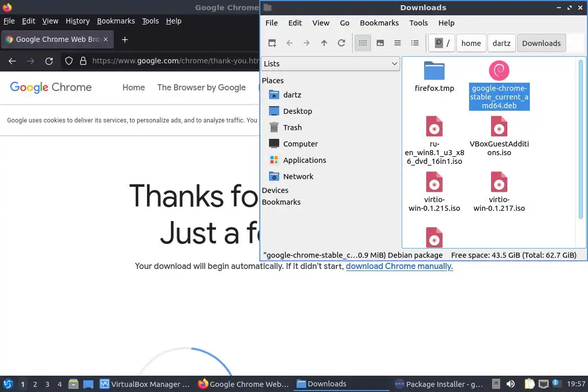This screenshot has height=392, width=588.
Task: Go back in the Downloads file manager
Action: pos(289,43)
